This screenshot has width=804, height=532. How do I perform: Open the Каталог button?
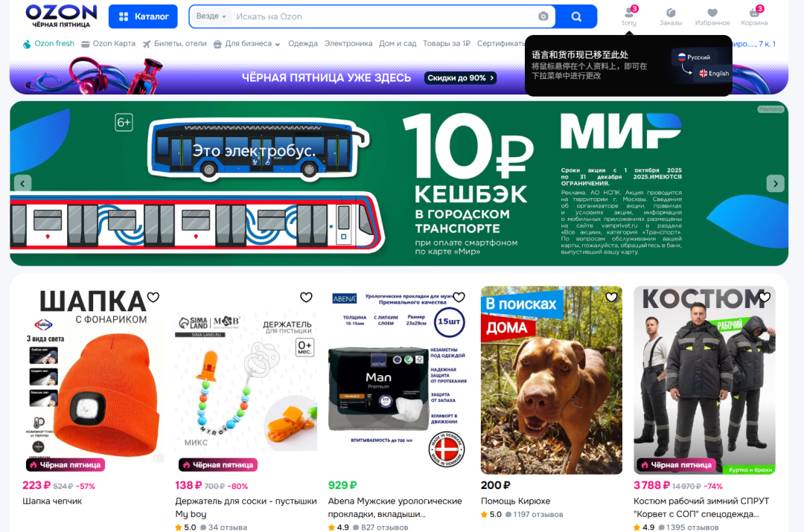pyautogui.click(x=143, y=16)
